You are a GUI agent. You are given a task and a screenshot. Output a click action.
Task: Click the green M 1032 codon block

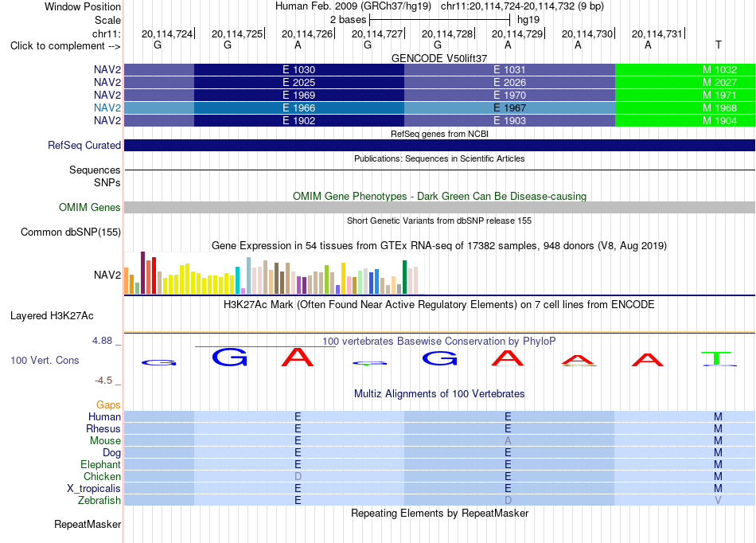(685, 69)
